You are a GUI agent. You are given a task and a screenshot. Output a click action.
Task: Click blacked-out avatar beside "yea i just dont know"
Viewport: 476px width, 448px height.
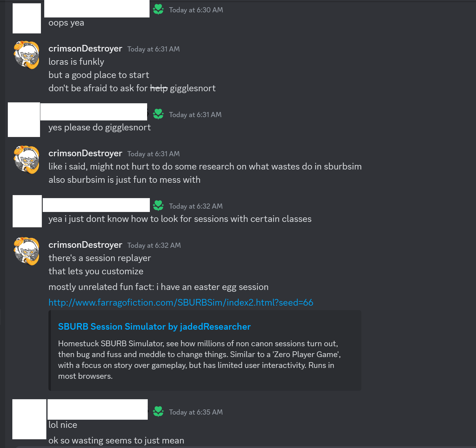pyautogui.click(x=27, y=211)
